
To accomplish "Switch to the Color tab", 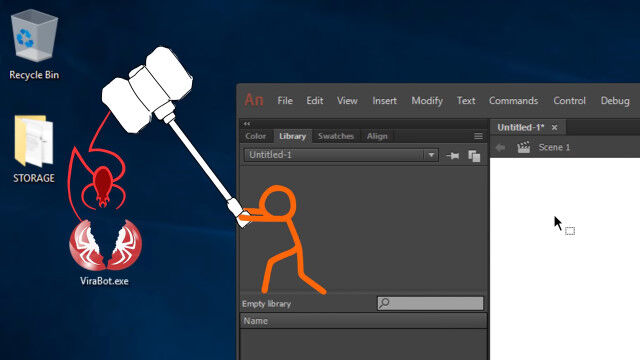I will [x=256, y=136].
